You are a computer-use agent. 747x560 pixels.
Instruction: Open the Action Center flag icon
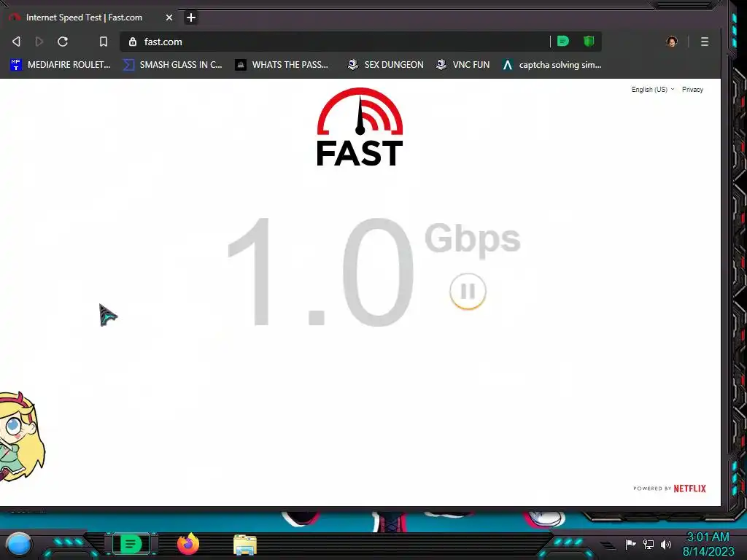click(x=630, y=544)
